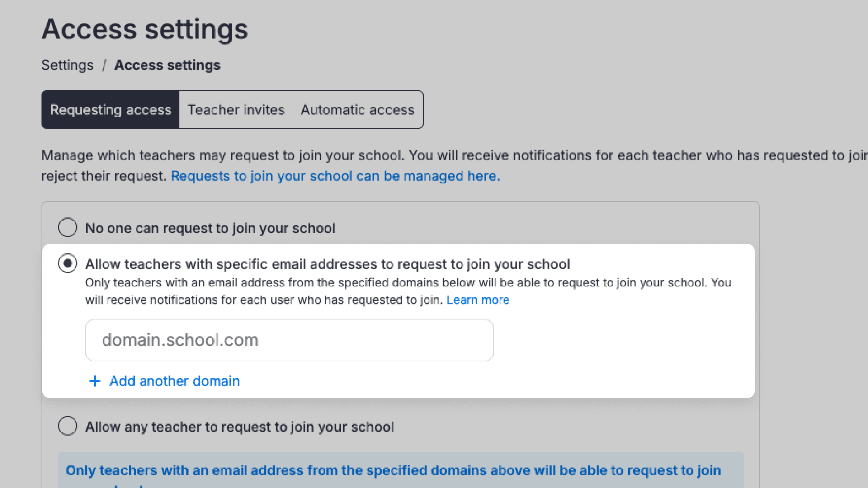Open Settings from the breadcrumb
The image size is (868, 488).
67,65
